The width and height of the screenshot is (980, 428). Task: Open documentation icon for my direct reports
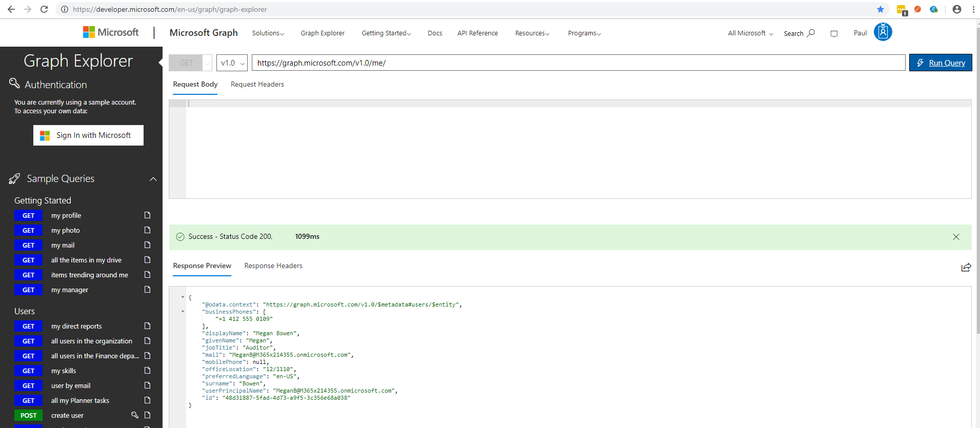[x=147, y=326]
